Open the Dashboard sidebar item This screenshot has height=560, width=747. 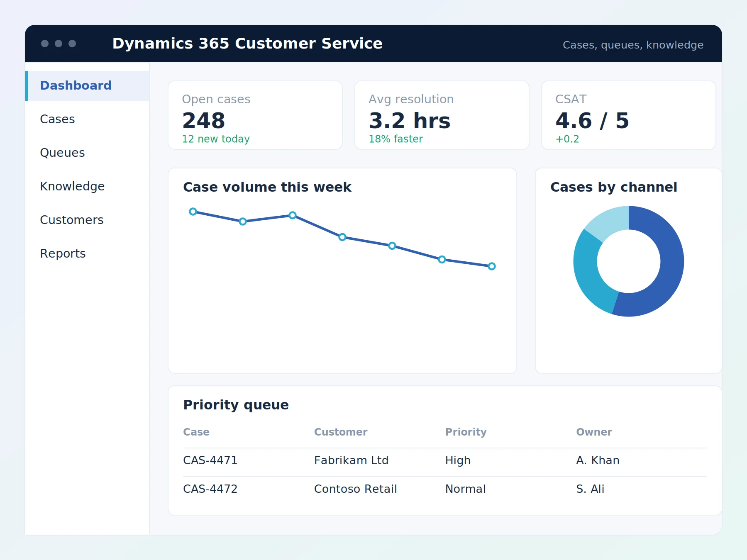(87, 85)
